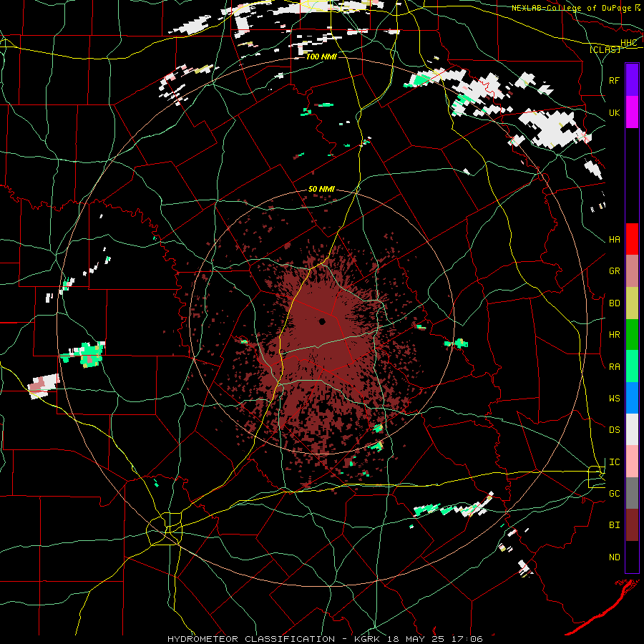
Task: Click the BD legend label
Action: 615,303
